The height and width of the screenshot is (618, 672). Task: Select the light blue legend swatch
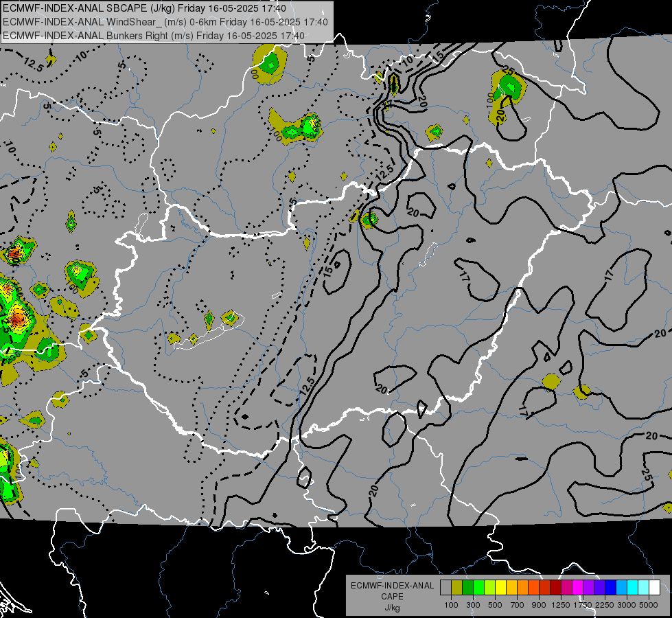tap(621, 587)
